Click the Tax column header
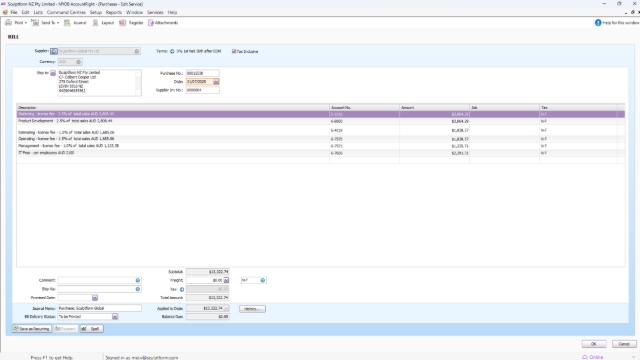 click(x=578, y=107)
